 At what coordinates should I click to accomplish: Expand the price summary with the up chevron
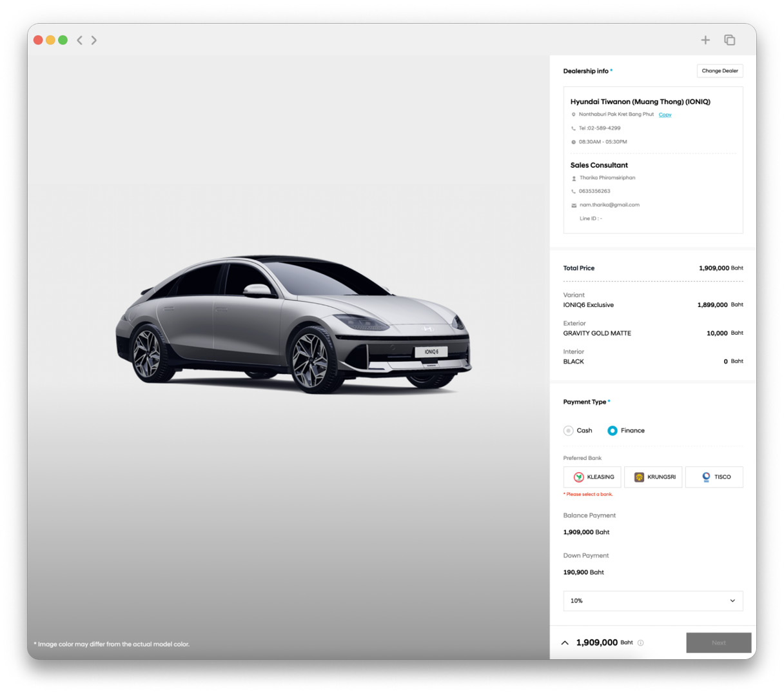[x=565, y=642]
